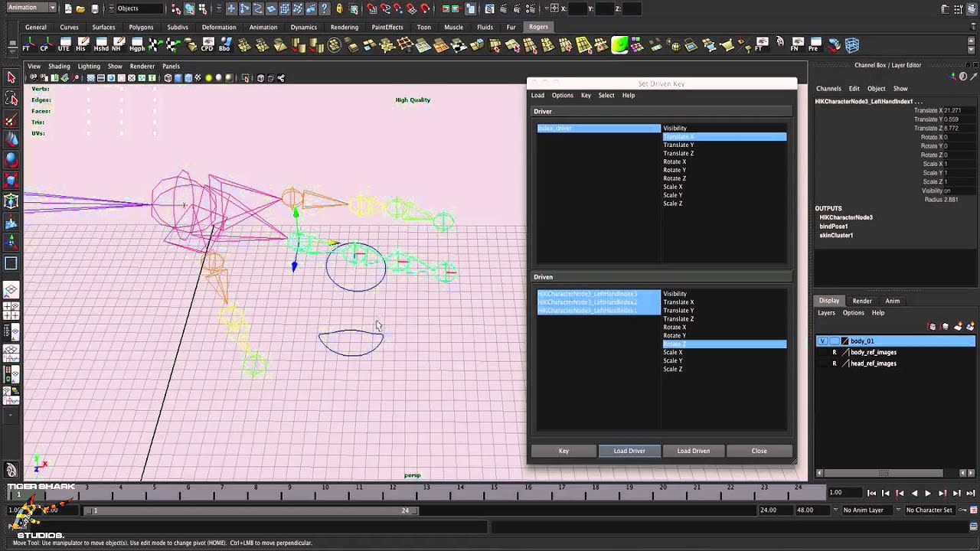Open the No Character Set dropdown

[929, 510]
